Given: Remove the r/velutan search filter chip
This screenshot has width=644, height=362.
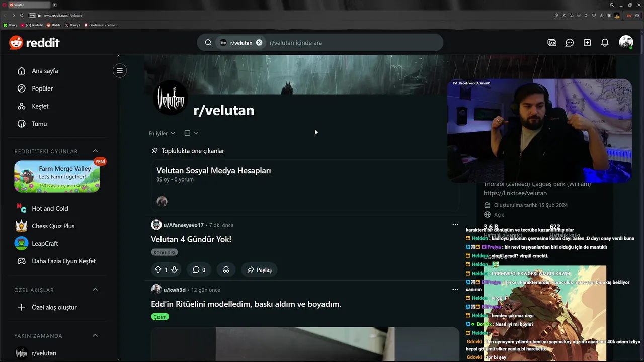Looking at the screenshot, I should point(259,43).
